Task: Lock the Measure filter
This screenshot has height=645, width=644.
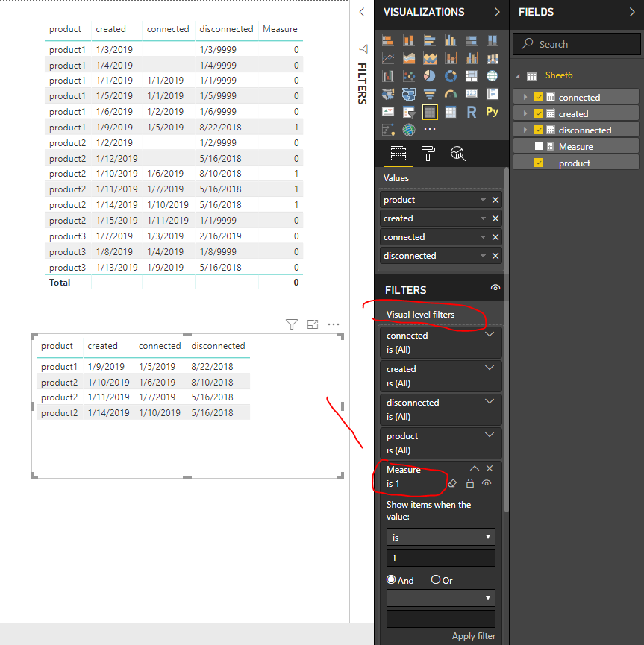Action: (470, 483)
